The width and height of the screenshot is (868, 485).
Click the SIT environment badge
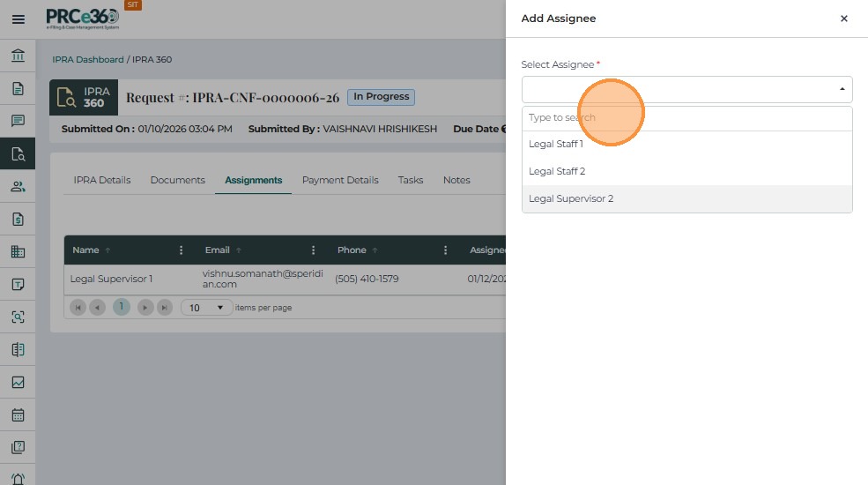coord(133,4)
